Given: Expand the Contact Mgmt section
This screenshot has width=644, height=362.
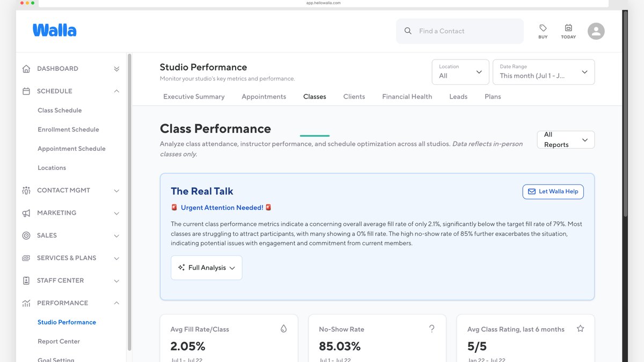Looking at the screenshot, I should [116, 190].
